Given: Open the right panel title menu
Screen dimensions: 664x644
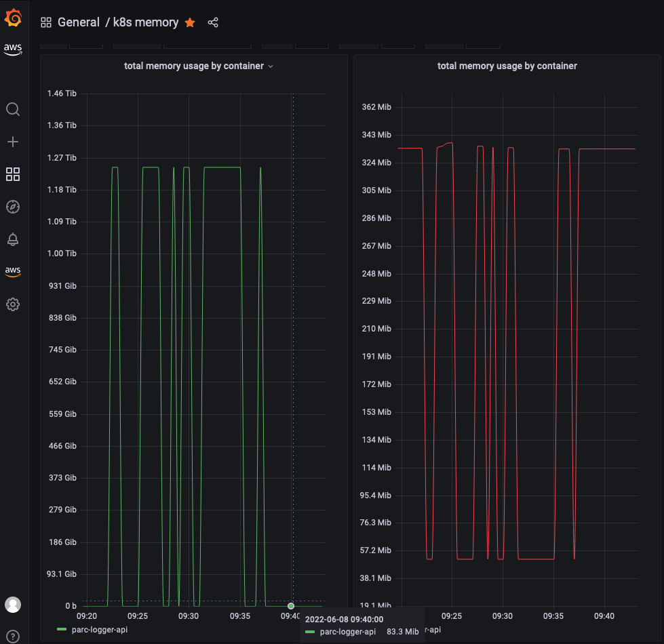Looking at the screenshot, I should [x=507, y=66].
